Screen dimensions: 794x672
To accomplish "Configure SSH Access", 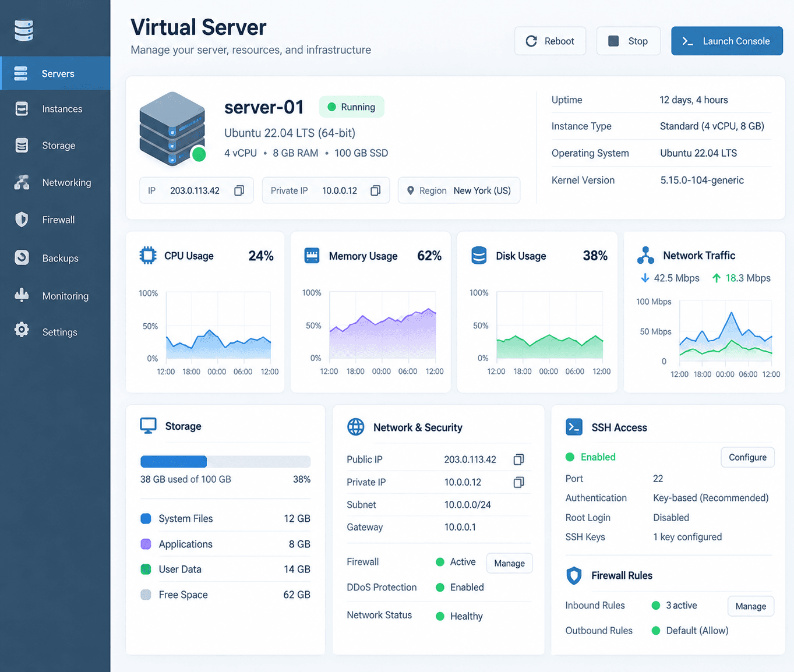I will [x=747, y=457].
